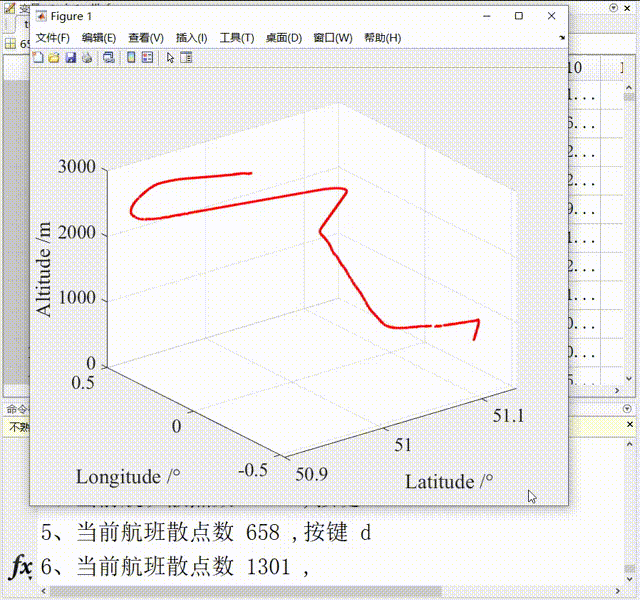The image size is (640, 600).
Task: Click the Altitude /m axis label
Action: click(x=44, y=269)
